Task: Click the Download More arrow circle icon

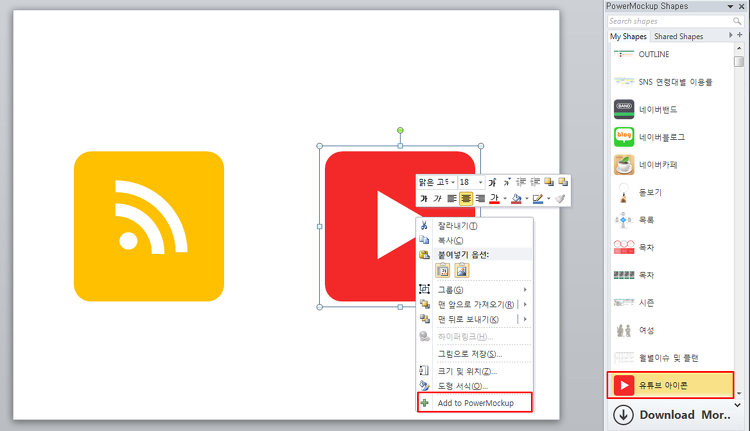Action: (623, 415)
